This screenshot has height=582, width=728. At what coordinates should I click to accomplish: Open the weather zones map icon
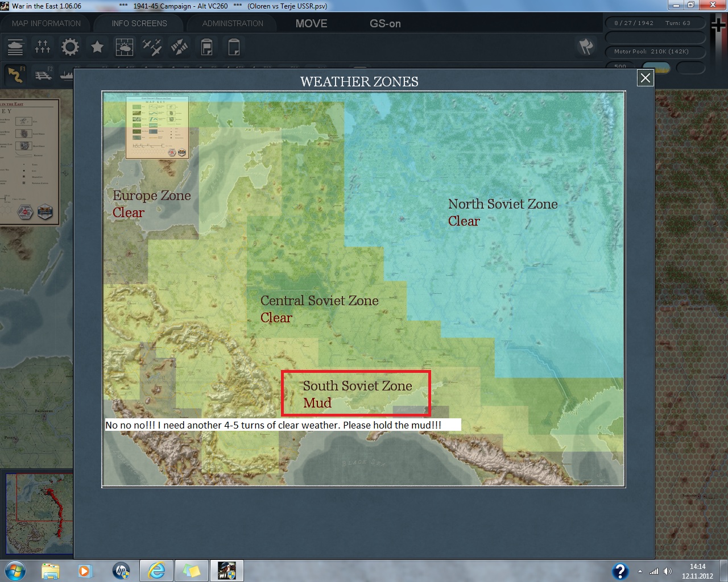coord(125,47)
